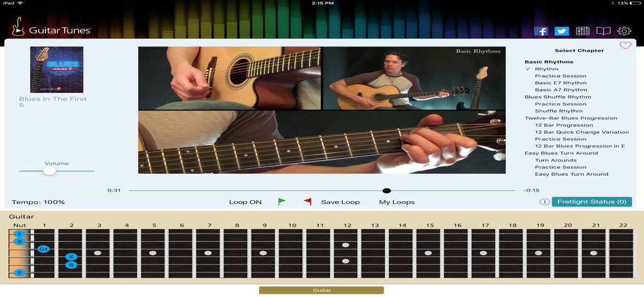Click Easy Blues Turn Around section heading
The image size is (644, 297).
pos(561,153)
